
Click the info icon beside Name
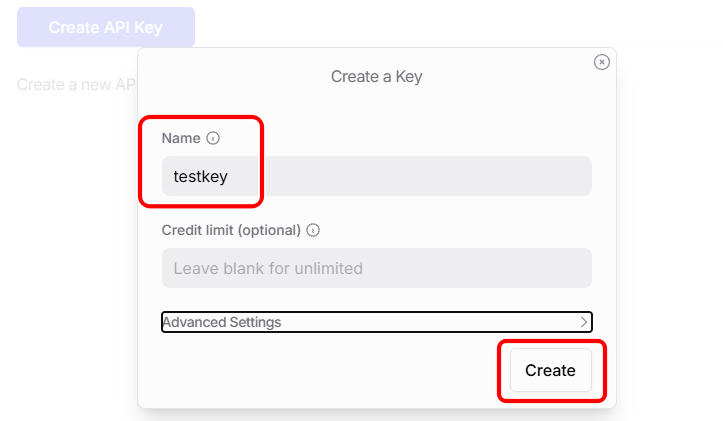click(213, 138)
